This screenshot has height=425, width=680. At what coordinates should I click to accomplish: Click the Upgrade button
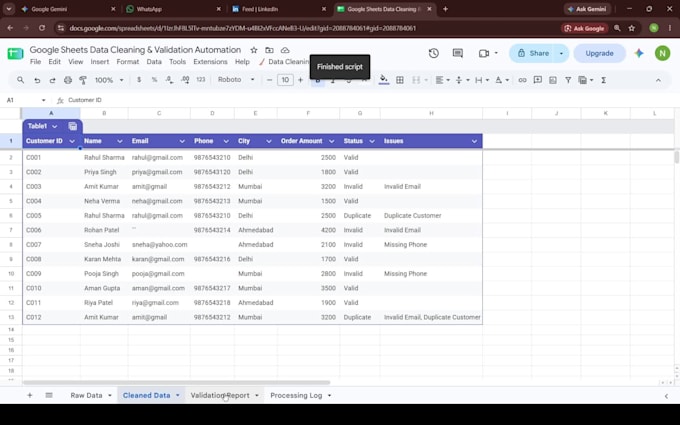pyautogui.click(x=599, y=53)
